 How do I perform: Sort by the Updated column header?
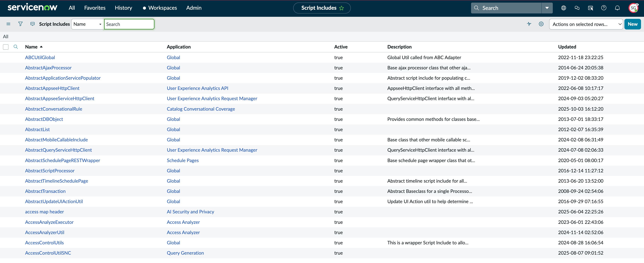click(567, 47)
